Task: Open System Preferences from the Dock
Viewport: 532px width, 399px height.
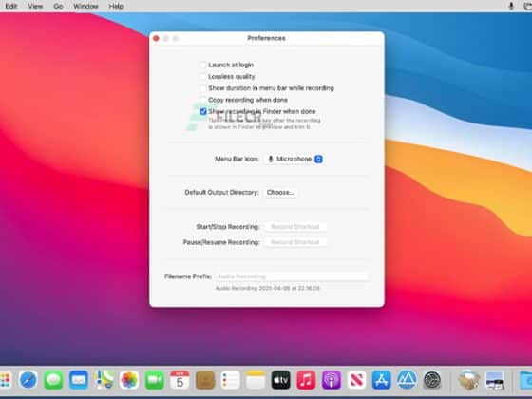Action: (432, 380)
